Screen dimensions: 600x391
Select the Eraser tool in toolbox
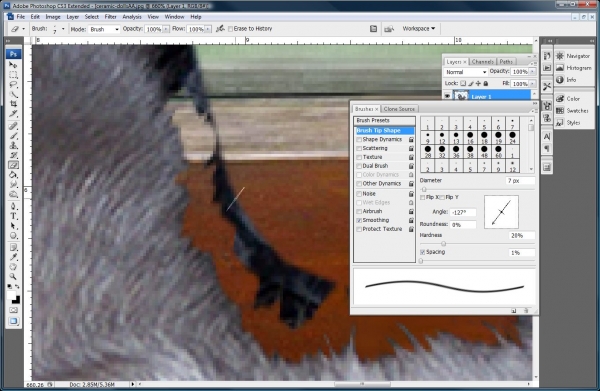click(x=13, y=165)
